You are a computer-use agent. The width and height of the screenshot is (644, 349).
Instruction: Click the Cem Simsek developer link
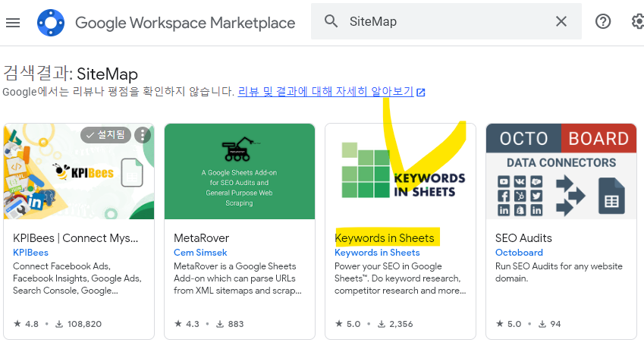point(200,253)
